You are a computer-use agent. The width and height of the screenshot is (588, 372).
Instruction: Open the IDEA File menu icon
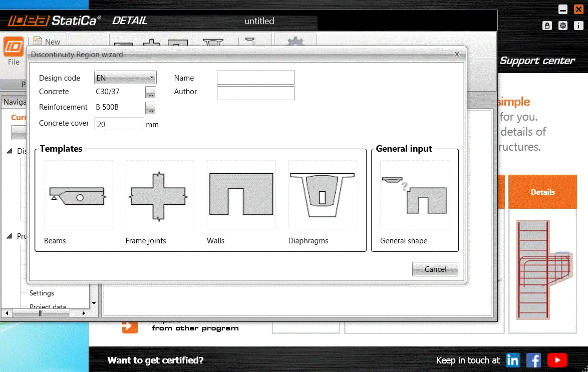click(x=14, y=47)
